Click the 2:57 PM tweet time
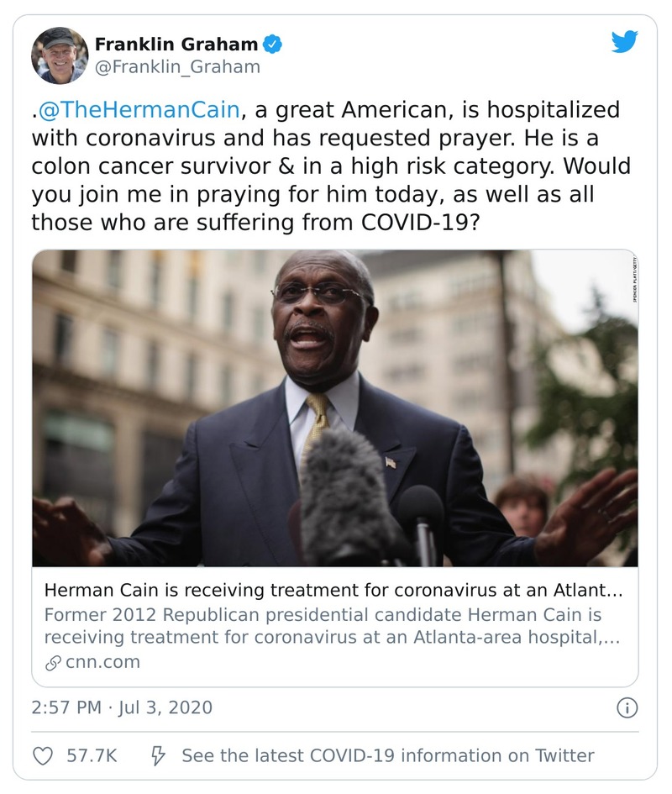 pos(69,708)
